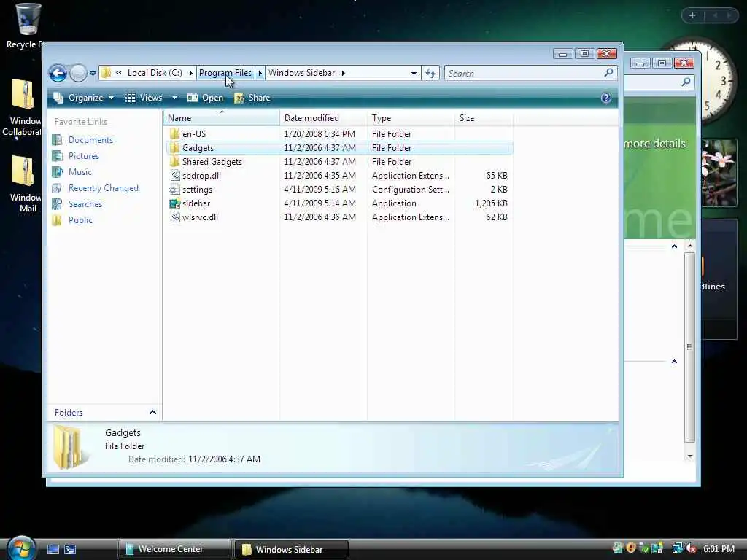Image resolution: width=747 pixels, height=560 pixels.
Task: Open the Organize menu
Action: point(84,98)
